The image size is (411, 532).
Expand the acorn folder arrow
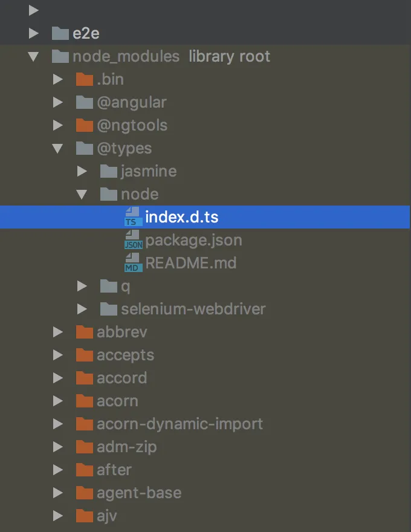pyautogui.click(x=58, y=401)
